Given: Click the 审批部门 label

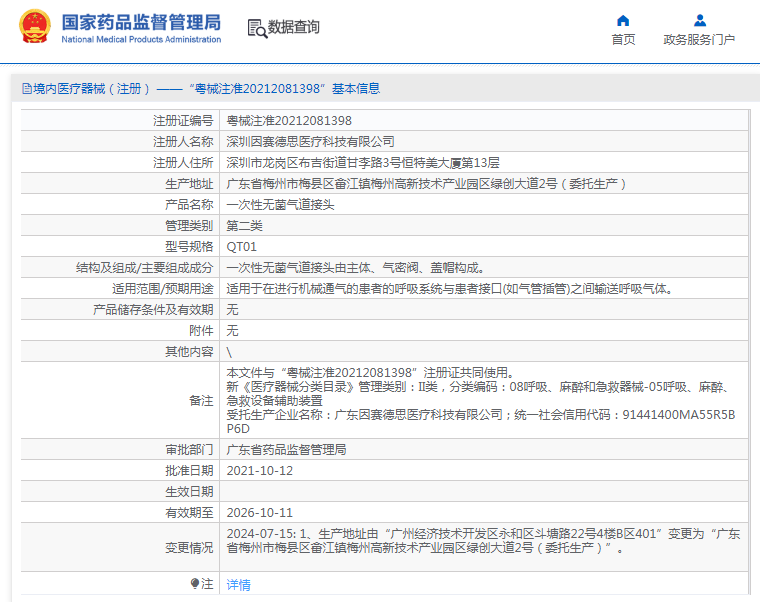Looking at the screenshot, I should 189,450.
